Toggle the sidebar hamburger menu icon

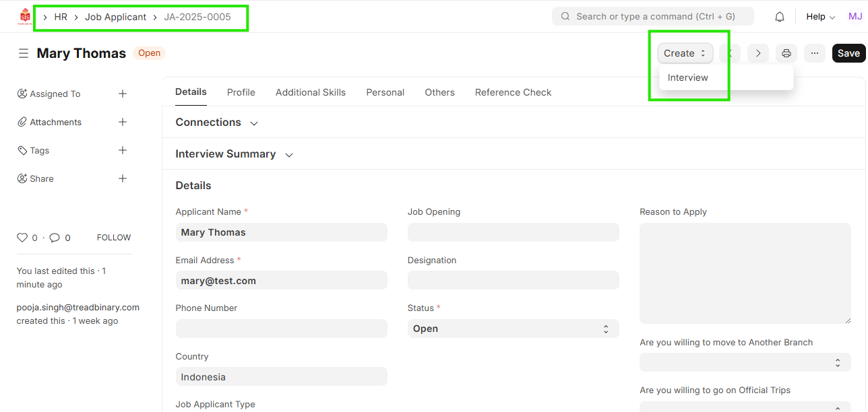coord(24,53)
